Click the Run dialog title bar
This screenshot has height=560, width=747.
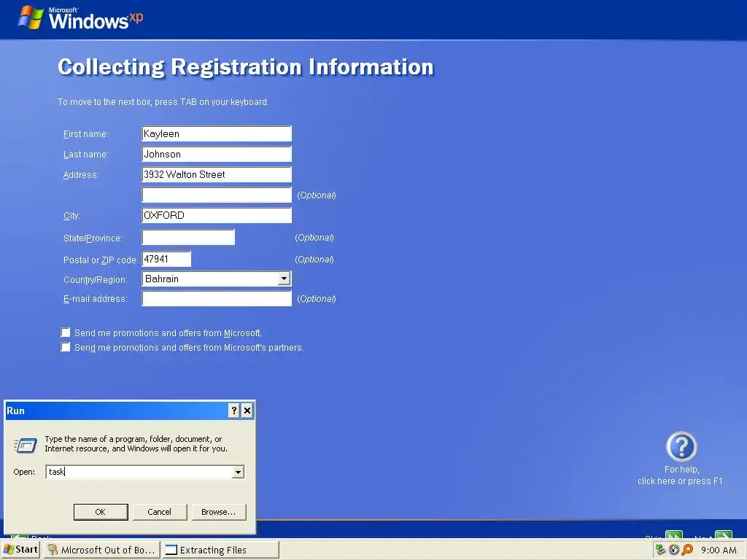[116, 411]
